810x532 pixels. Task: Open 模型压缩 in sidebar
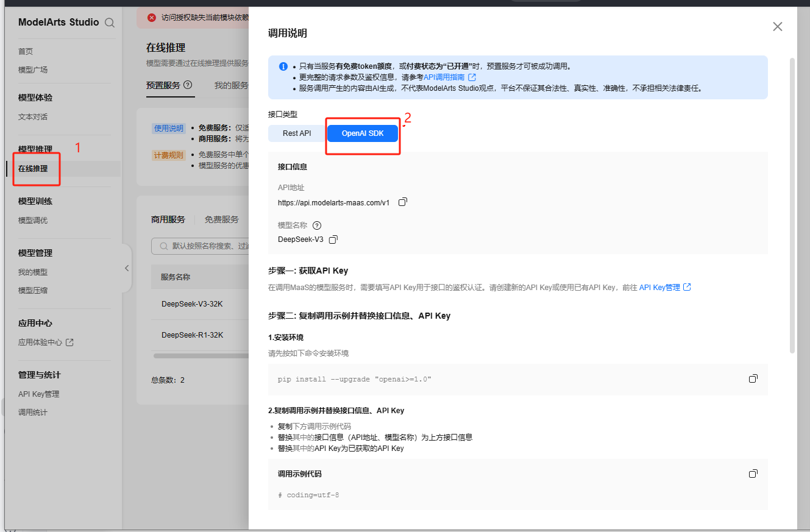pyautogui.click(x=33, y=291)
